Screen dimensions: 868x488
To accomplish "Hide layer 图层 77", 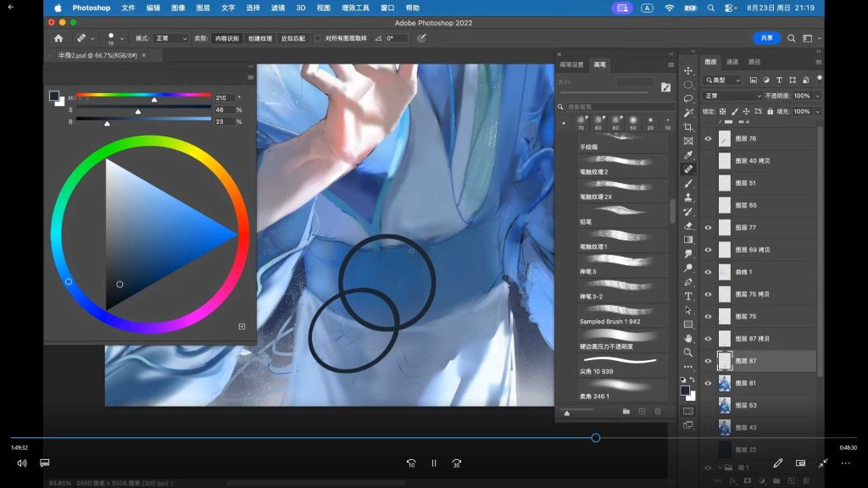I will click(708, 227).
